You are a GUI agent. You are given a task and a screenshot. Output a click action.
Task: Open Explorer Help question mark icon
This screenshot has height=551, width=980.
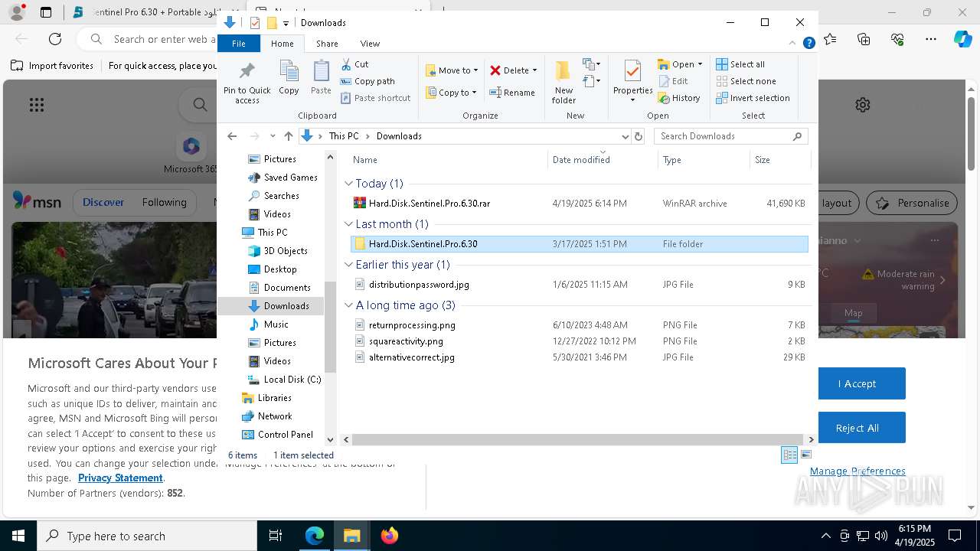tap(808, 44)
